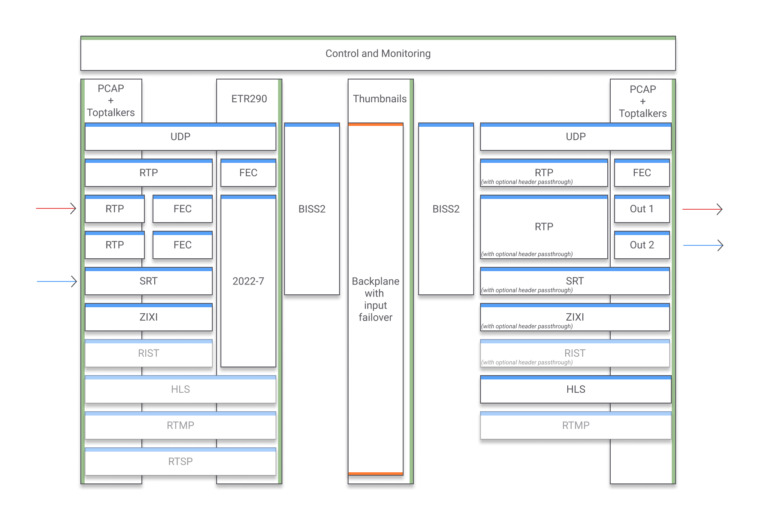
Task: Select the 2022-7 block
Action: pos(248,281)
